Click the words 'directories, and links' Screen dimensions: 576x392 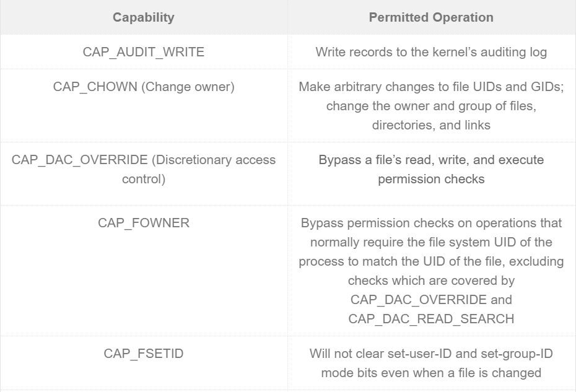pyautogui.click(x=431, y=125)
